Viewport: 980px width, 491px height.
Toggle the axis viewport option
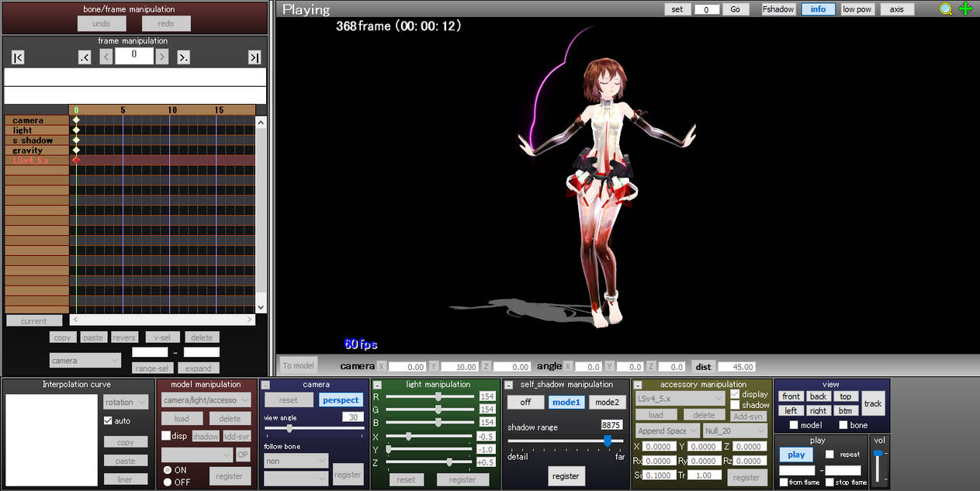pos(897,9)
